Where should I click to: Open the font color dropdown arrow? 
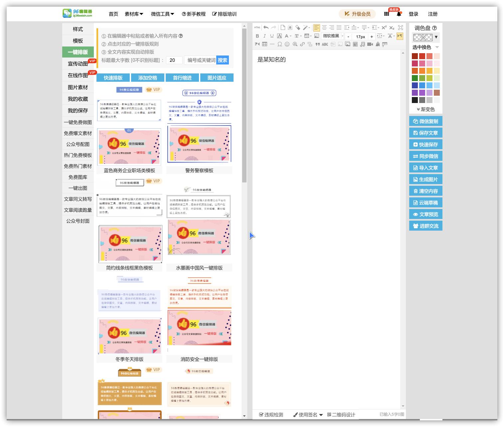290,36
